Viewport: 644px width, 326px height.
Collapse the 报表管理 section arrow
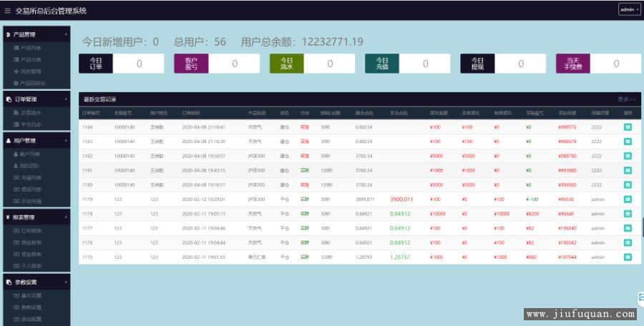[66, 217]
